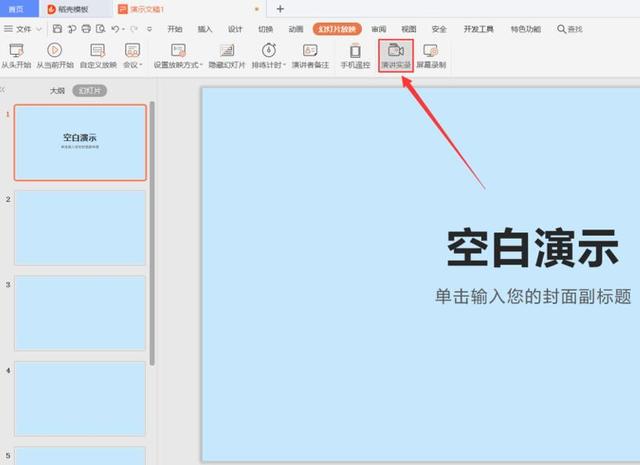Switch panel to 大纲 outline view
640x465 pixels.
(x=57, y=91)
